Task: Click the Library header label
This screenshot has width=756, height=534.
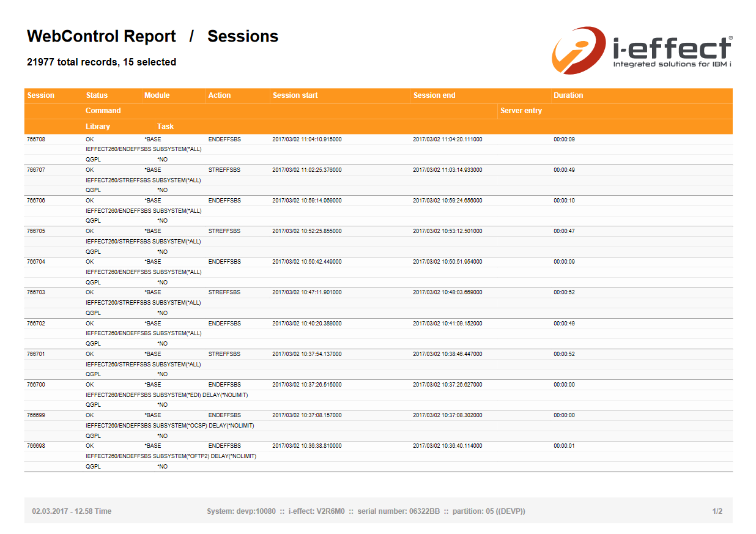Action: (x=98, y=127)
